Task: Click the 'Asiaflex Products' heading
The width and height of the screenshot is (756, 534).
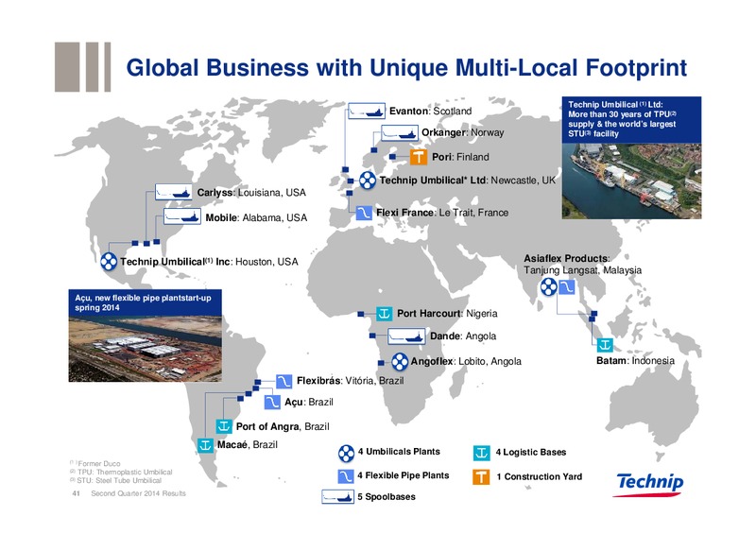Action: [x=566, y=259]
